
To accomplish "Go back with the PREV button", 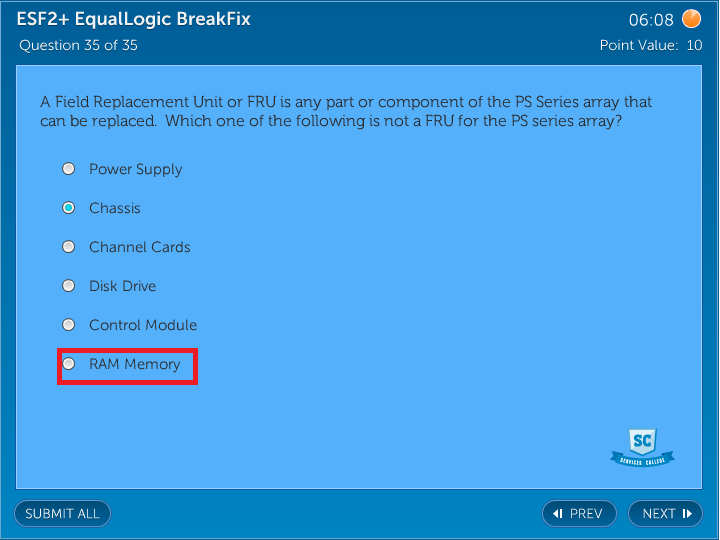I will [579, 514].
